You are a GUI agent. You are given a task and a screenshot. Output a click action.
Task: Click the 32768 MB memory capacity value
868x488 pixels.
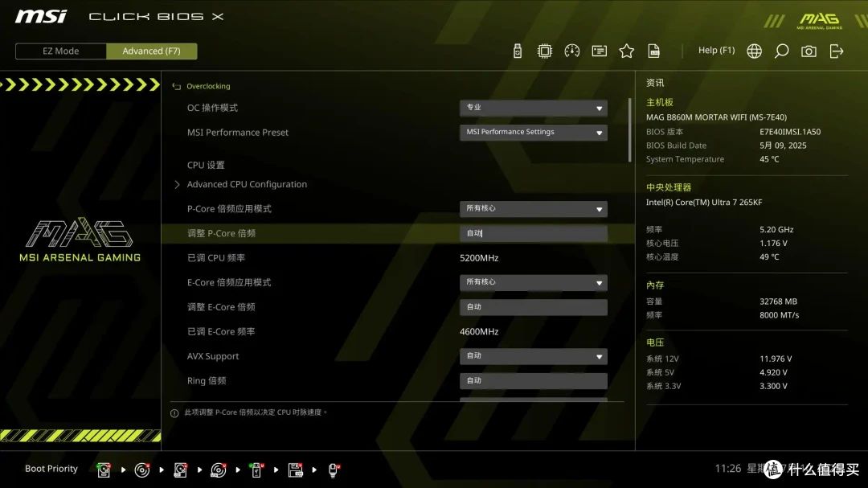click(x=778, y=301)
